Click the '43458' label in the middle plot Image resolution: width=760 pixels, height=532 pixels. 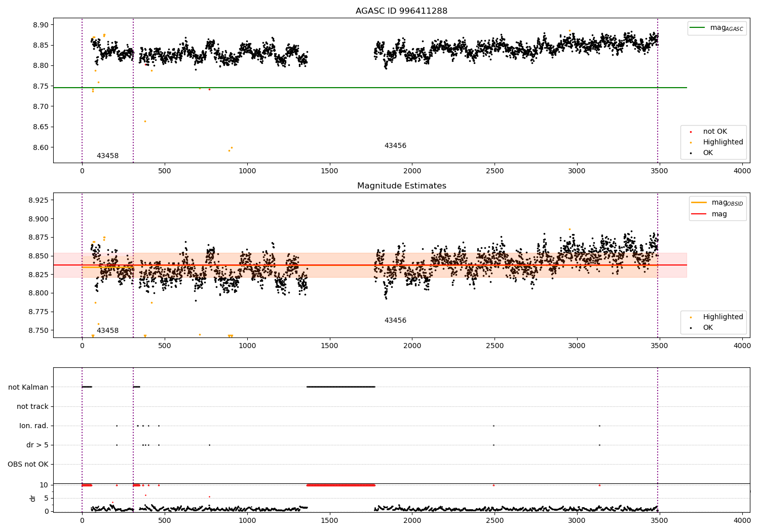(107, 331)
